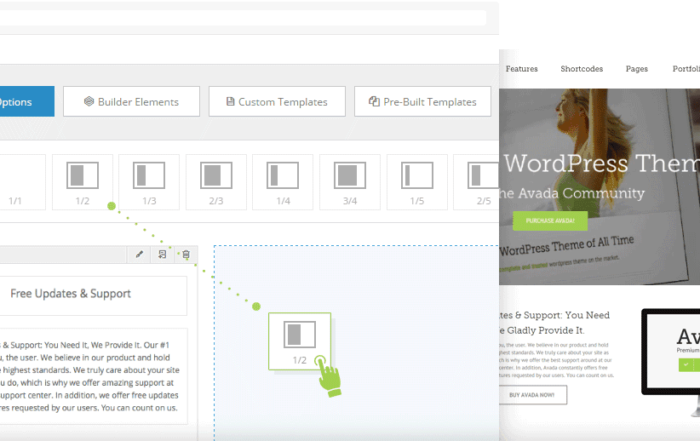
Task: Click the Avada Community subtitle text
Action: click(572, 194)
